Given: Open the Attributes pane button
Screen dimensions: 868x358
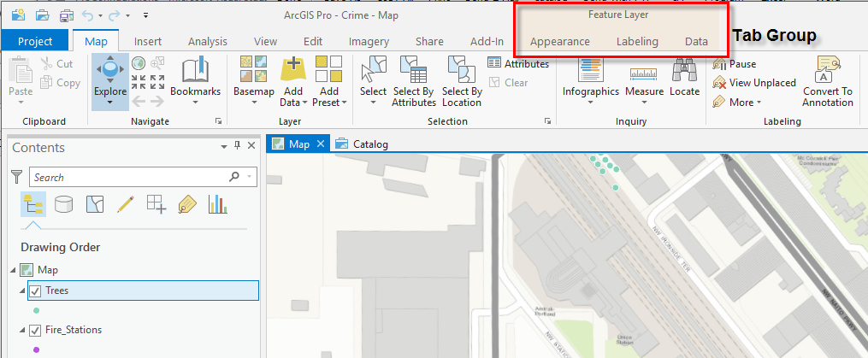Looking at the screenshot, I should click(x=518, y=63).
